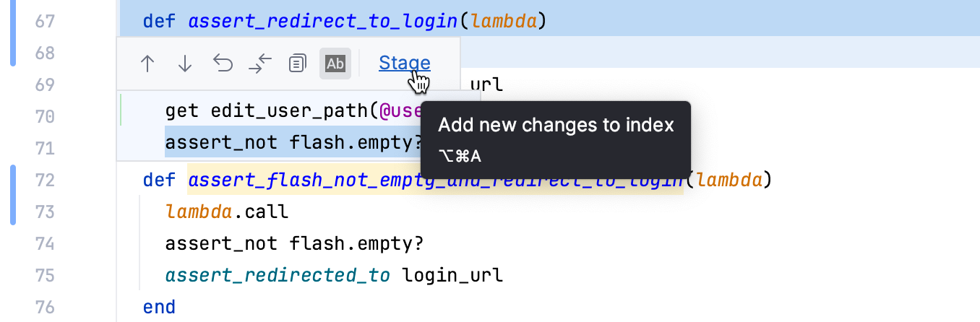Click the "Add new changes to index" tooltip

click(555, 126)
